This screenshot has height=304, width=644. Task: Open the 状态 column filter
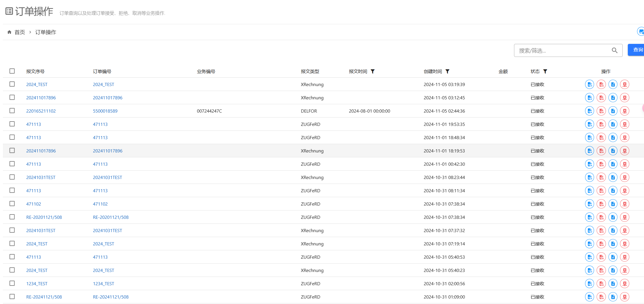point(545,71)
